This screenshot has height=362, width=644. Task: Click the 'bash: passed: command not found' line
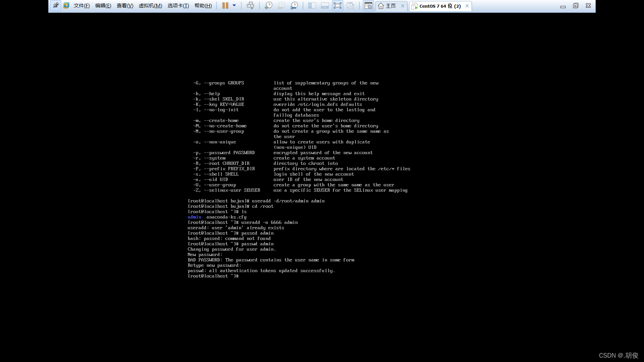pyautogui.click(x=229, y=238)
